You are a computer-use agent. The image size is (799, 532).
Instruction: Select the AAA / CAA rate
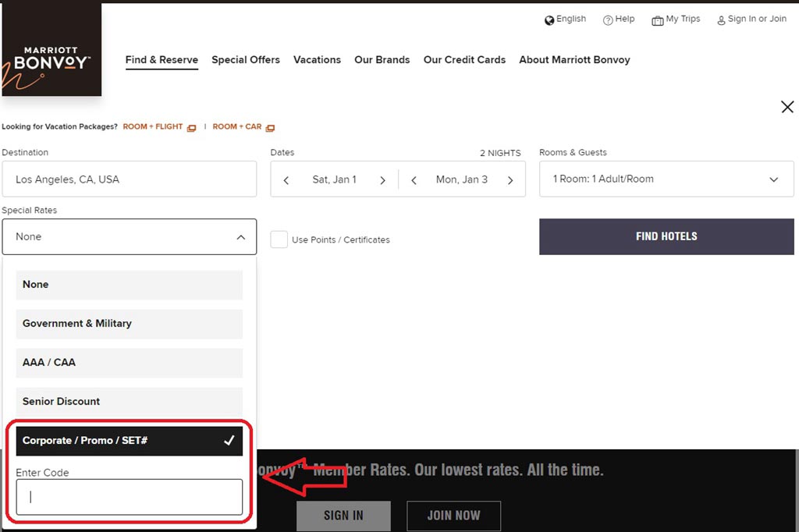pyautogui.click(x=130, y=363)
